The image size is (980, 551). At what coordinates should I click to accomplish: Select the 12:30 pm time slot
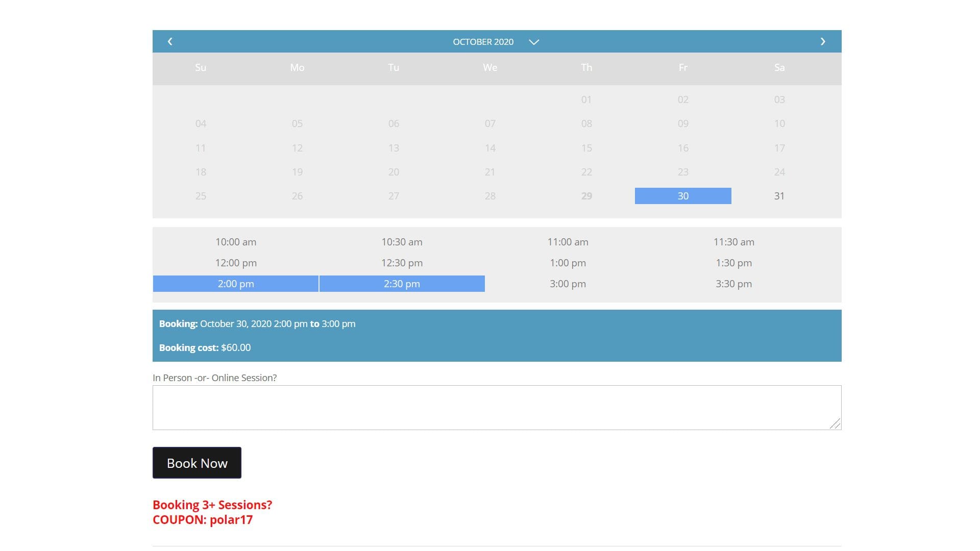(x=402, y=263)
